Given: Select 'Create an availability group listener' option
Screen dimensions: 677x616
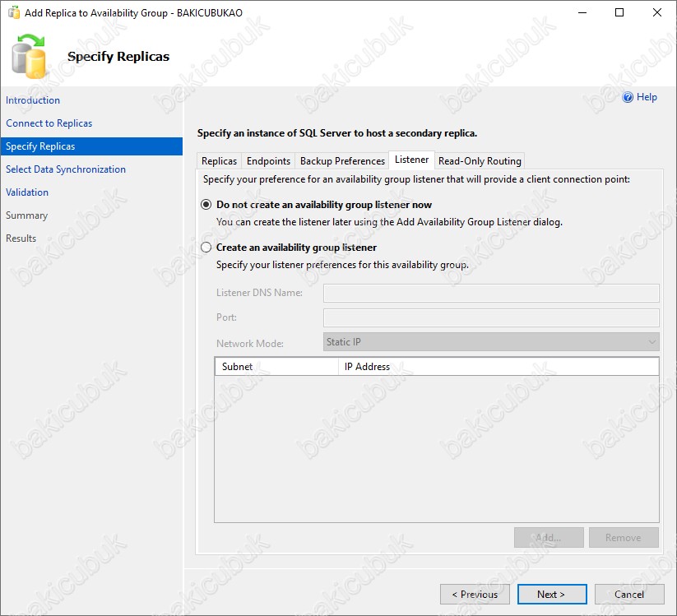Looking at the screenshot, I should [x=206, y=248].
